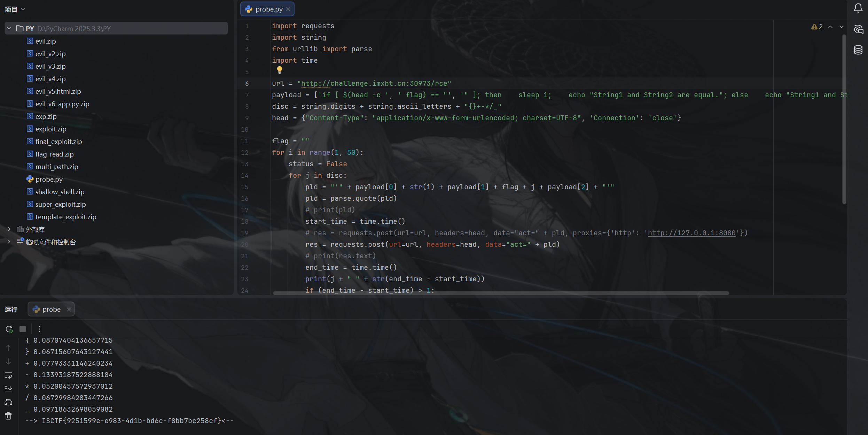This screenshot has width=868, height=435.
Task: Click the editor horizontal scrollbar
Action: tap(501, 293)
